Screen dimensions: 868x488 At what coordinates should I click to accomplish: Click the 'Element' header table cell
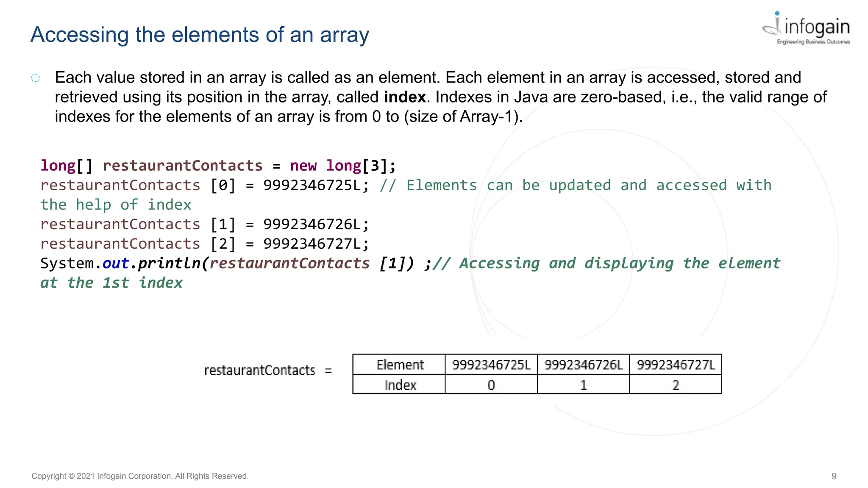pyautogui.click(x=399, y=365)
